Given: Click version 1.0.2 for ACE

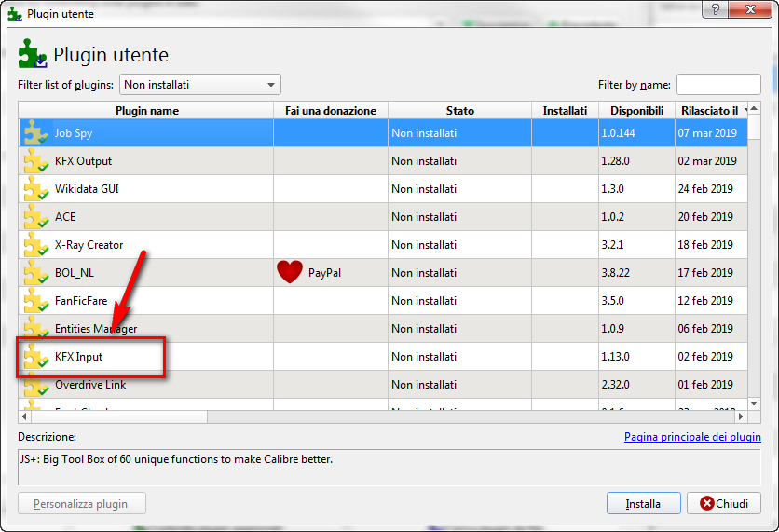Looking at the screenshot, I should [612, 216].
